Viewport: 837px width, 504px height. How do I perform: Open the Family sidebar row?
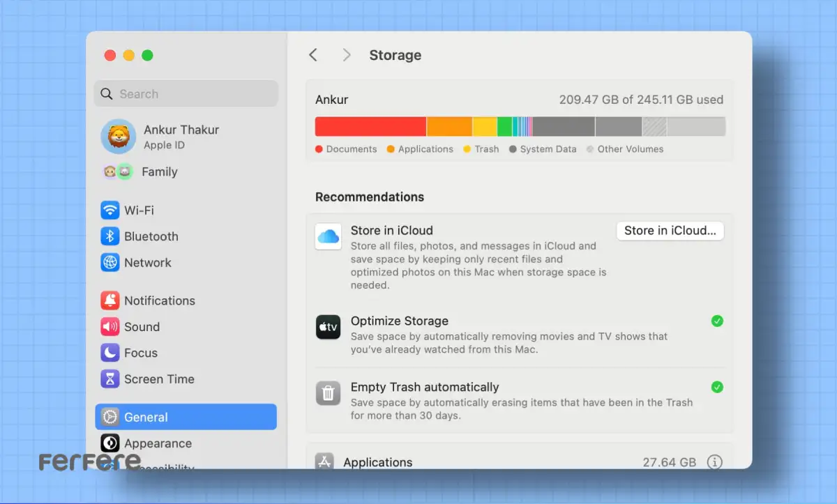pos(186,171)
